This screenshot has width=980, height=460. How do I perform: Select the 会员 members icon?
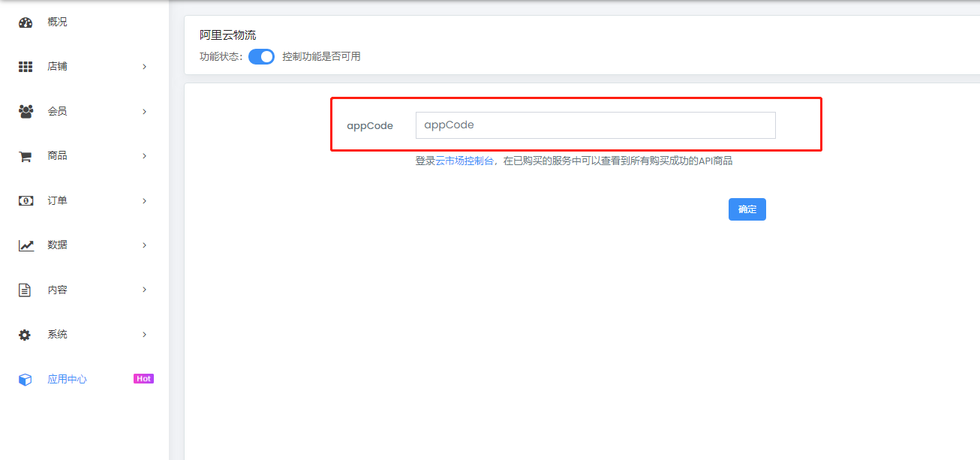point(26,110)
